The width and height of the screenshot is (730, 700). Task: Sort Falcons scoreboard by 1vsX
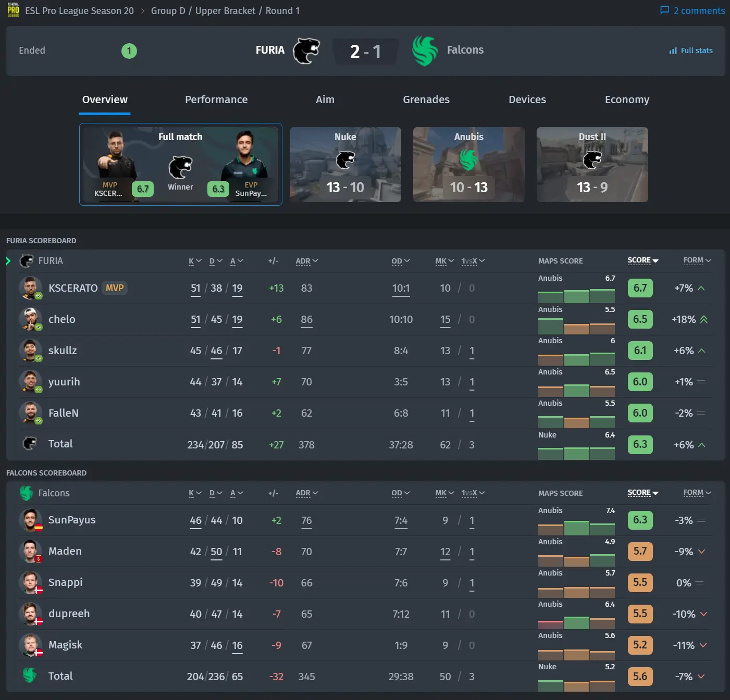pos(473,493)
